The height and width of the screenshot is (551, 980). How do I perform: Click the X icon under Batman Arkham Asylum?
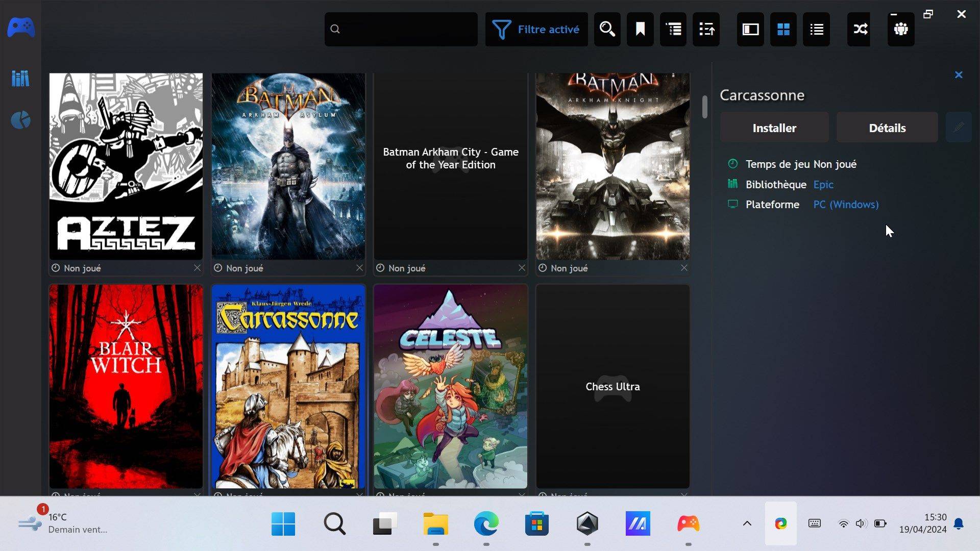point(359,268)
